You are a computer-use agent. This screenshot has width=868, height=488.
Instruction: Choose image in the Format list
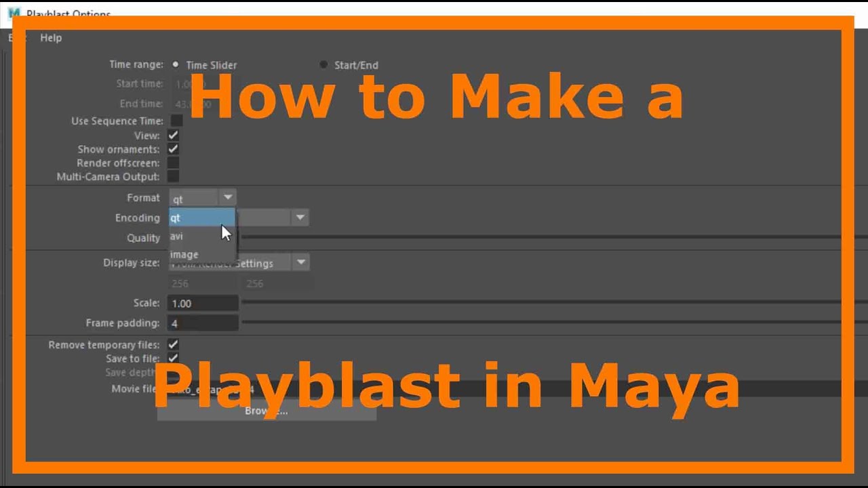coord(202,254)
